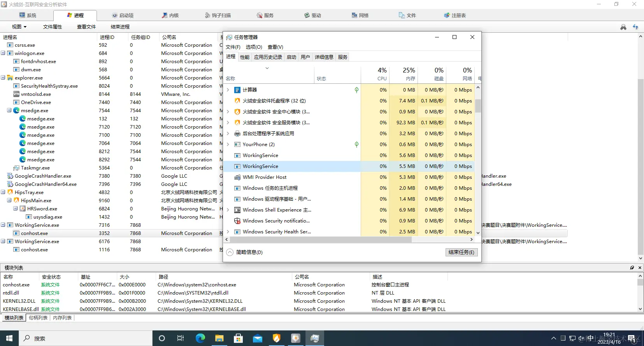644x346 pixels.
Task: Click 文件属性 in Huorong toolbar
Action: [53, 27]
